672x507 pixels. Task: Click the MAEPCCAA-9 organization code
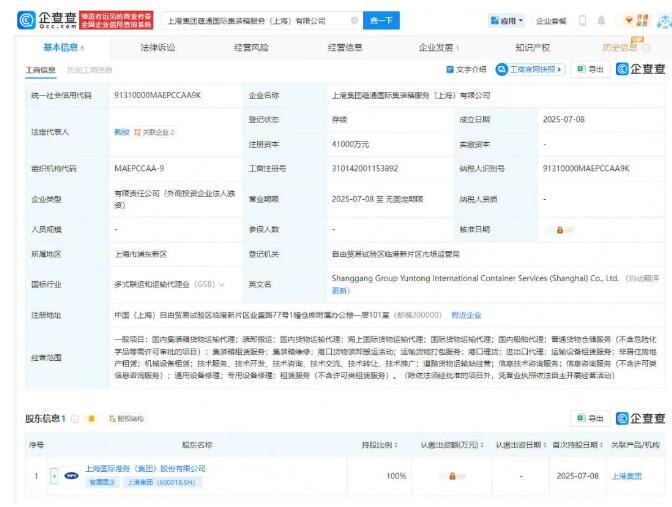click(x=139, y=168)
